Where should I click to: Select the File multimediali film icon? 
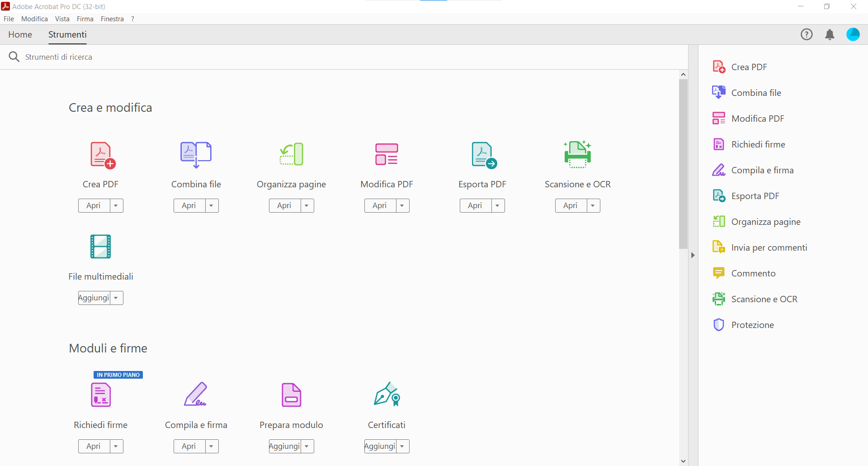point(100,247)
